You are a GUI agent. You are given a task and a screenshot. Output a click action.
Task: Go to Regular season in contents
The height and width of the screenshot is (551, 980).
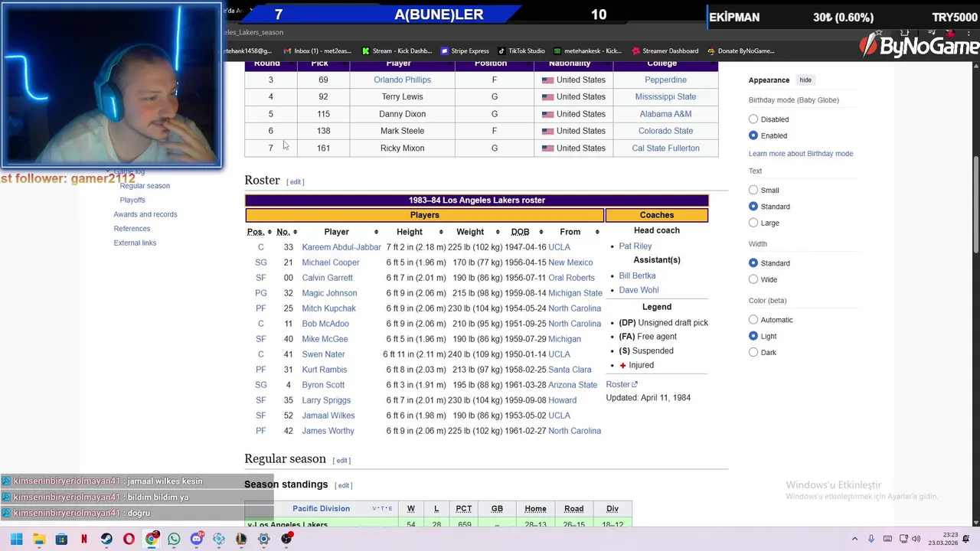[145, 186]
